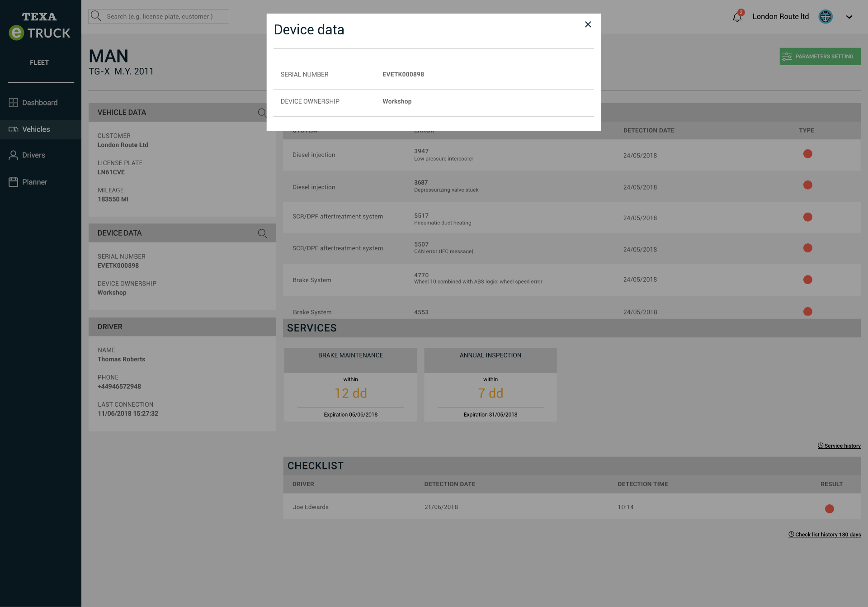Focus the search input field

[x=159, y=16]
